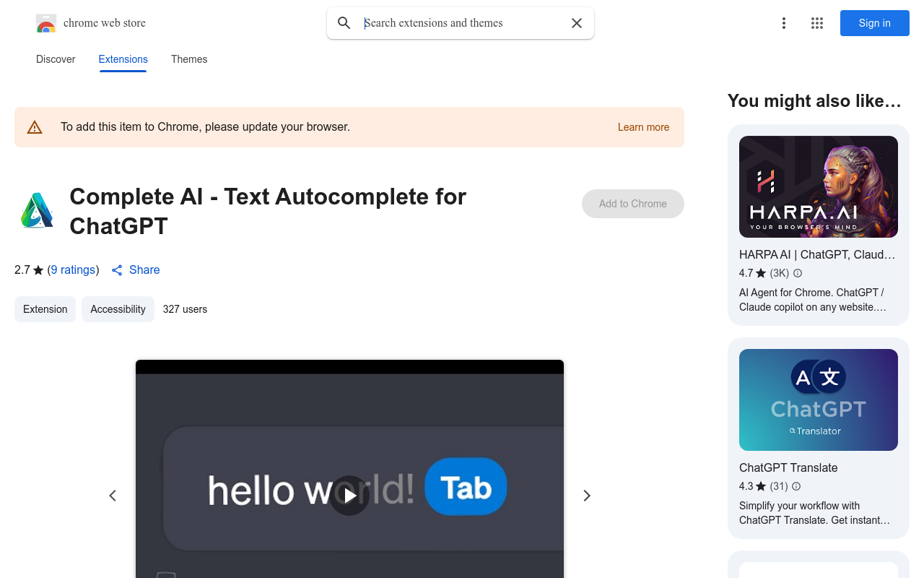Click the warning triangle icon in banner

(x=35, y=127)
